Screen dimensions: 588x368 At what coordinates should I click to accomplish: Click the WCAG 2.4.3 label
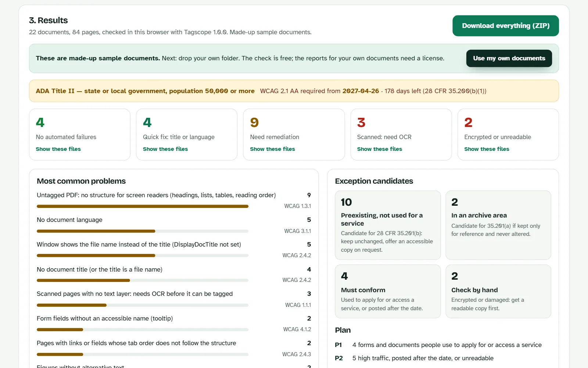(x=297, y=354)
